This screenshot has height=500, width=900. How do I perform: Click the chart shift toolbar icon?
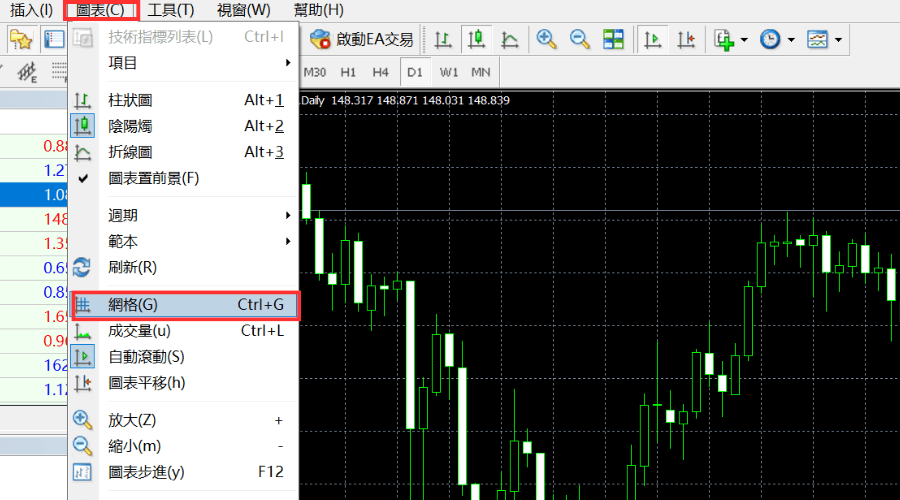[x=685, y=39]
